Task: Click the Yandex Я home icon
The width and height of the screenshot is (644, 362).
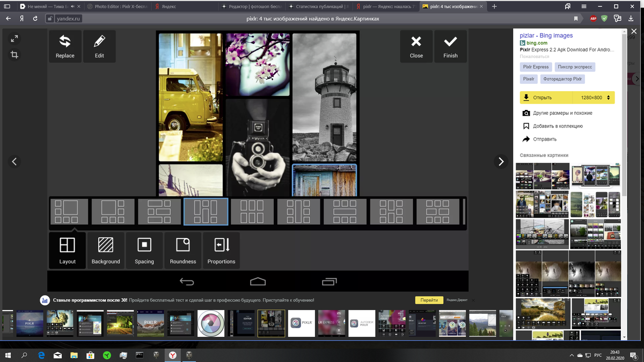Action: pyautogui.click(x=21, y=18)
